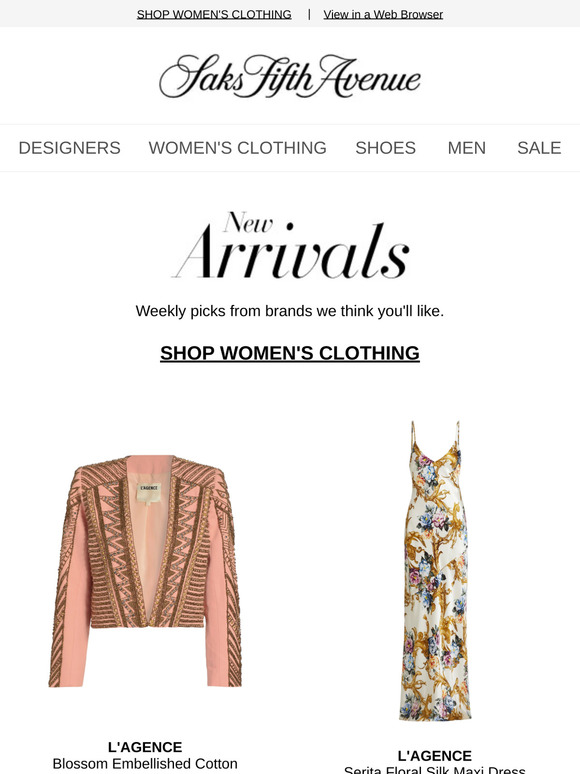
Task: Open the pink embellished jacket product image
Action: click(145, 571)
